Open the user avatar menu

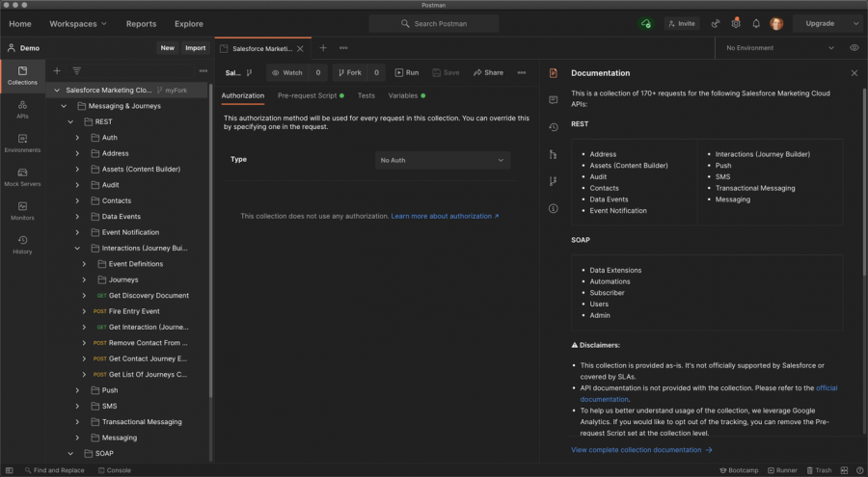point(776,24)
